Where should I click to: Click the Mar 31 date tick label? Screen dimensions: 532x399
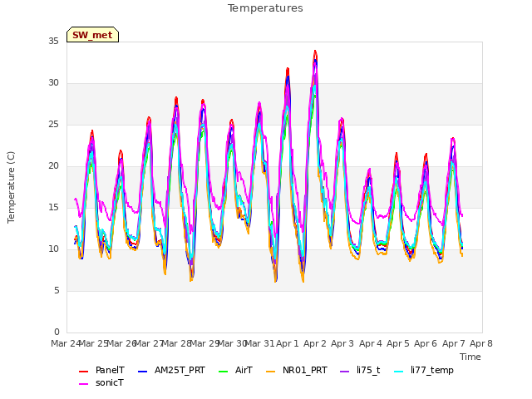point(260,343)
